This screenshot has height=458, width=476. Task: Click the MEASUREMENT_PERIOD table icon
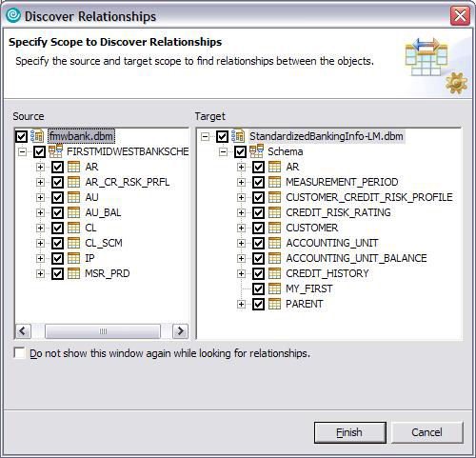coord(275,182)
